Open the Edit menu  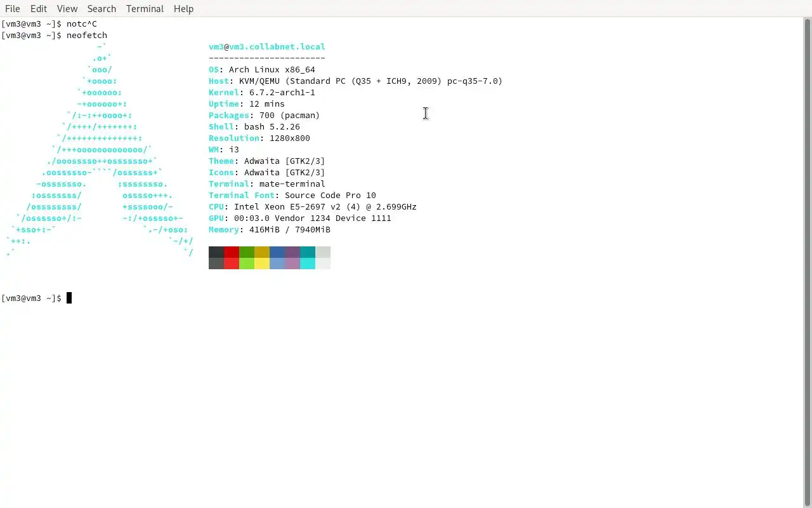coord(39,8)
